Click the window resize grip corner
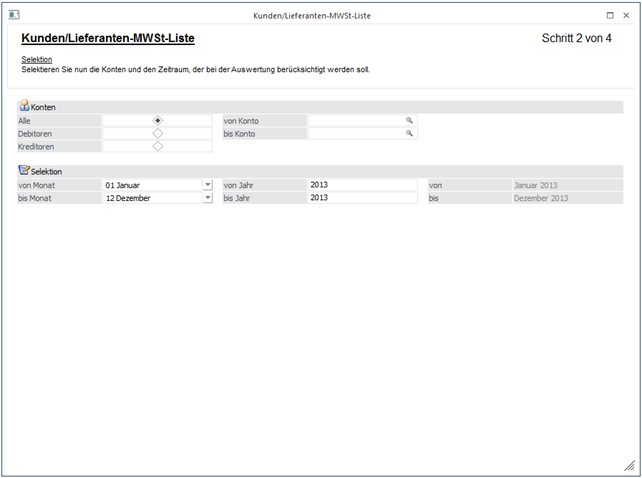The width and height of the screenshot is (642, 478). pos(628,465)
